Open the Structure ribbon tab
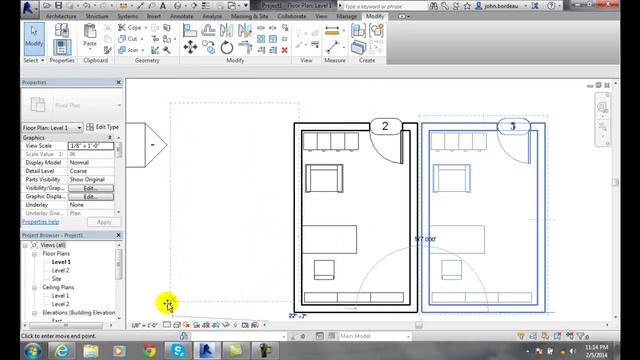Viewport: 640px width, 360px height. point(97,16)
